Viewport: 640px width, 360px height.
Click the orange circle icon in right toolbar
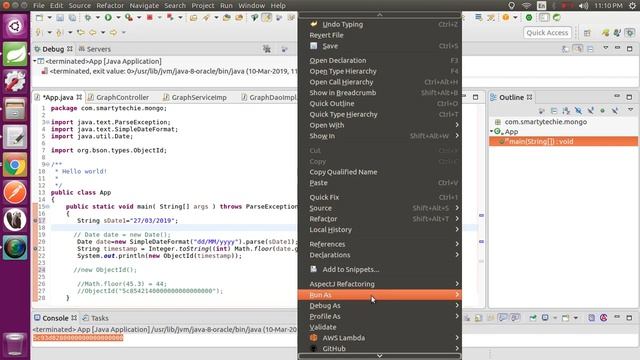pos(506,18)
